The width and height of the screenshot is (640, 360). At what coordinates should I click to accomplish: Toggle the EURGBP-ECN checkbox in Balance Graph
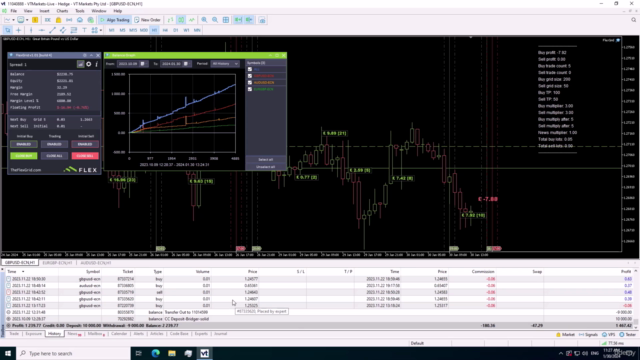[250, 89]
